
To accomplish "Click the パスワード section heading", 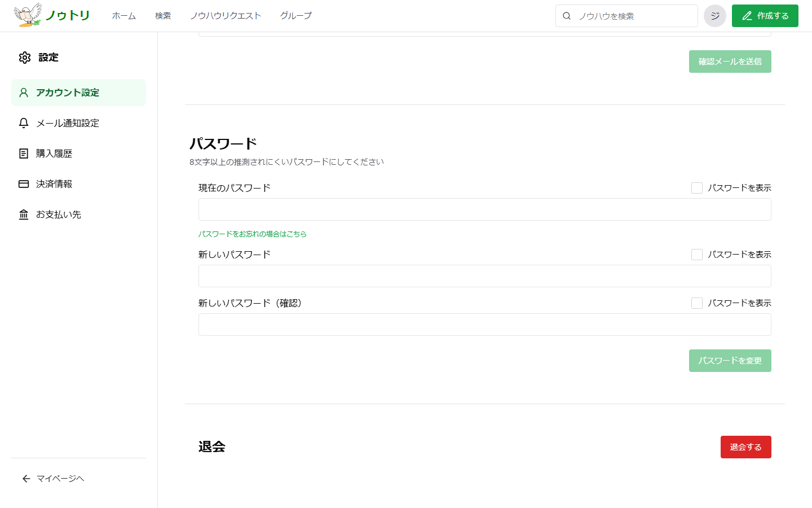I will coord(223,143).
